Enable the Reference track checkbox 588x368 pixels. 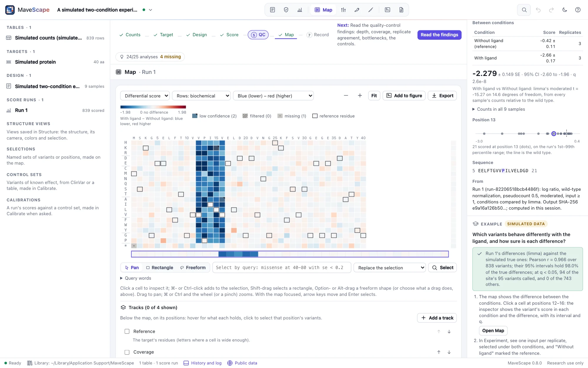click(x=127, y=331)
